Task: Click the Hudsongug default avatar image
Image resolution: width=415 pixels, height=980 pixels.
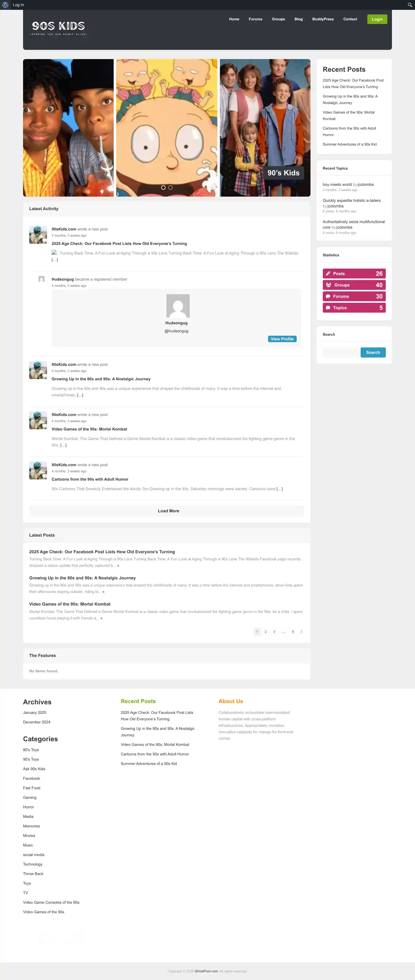Action: (178, 306)
